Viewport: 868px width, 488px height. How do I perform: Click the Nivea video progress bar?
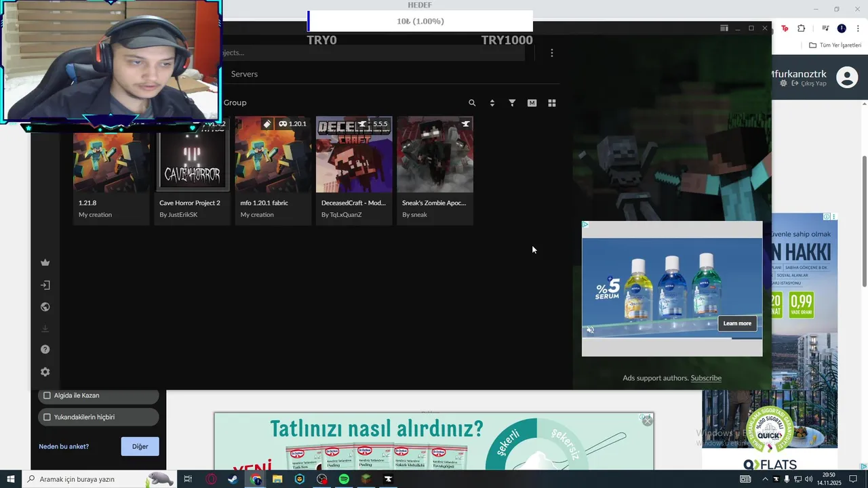[x=672, y=338]
